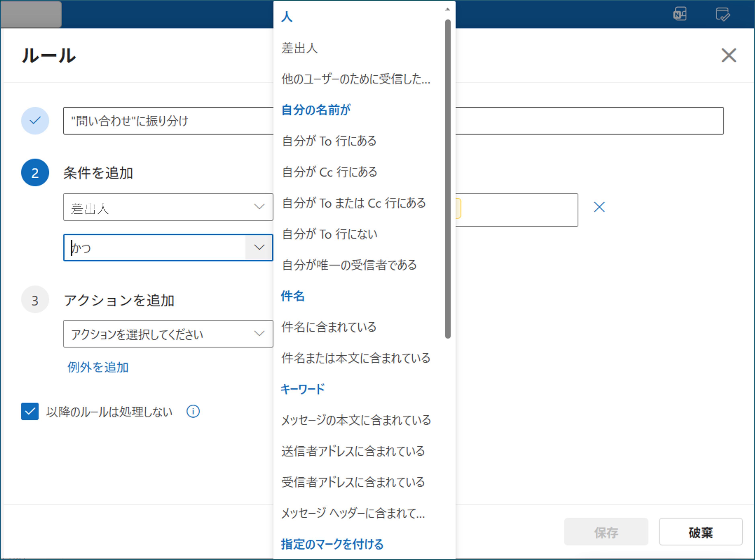The image size is (755, 560).
Task: Open the To Do tasks icon in header
Action: (722, 14)
